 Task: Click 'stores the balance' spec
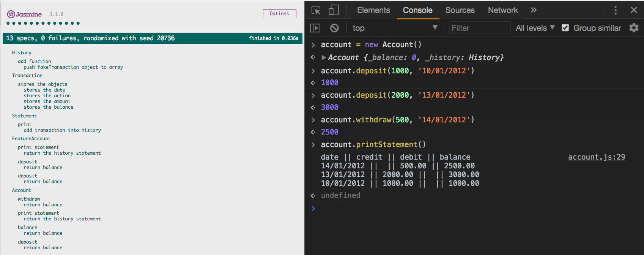pos(49,107)
